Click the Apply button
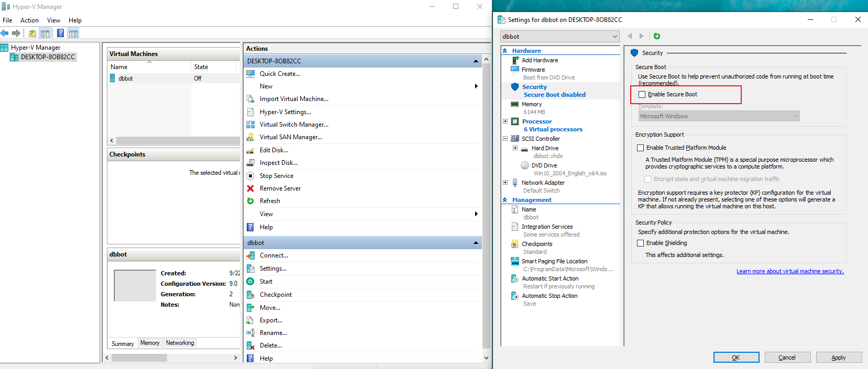 click(838, 357)
